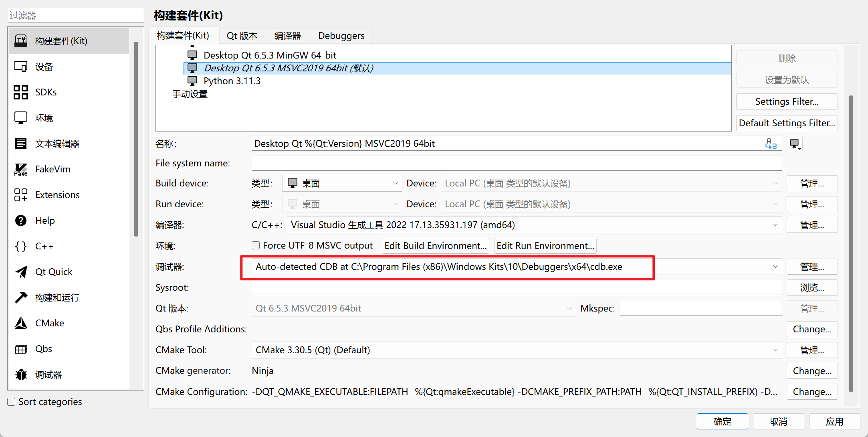868x437 pixels.
Task: Open the C/C++ compiler dropdown
Action: pyautogui.click(x=774, y=225)
